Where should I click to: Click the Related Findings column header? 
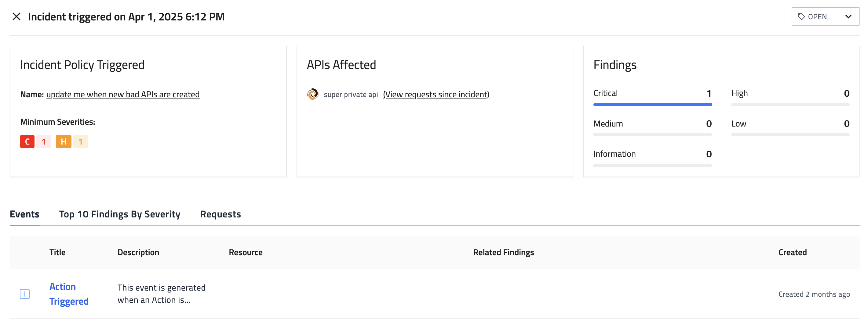tap(503, 252)
